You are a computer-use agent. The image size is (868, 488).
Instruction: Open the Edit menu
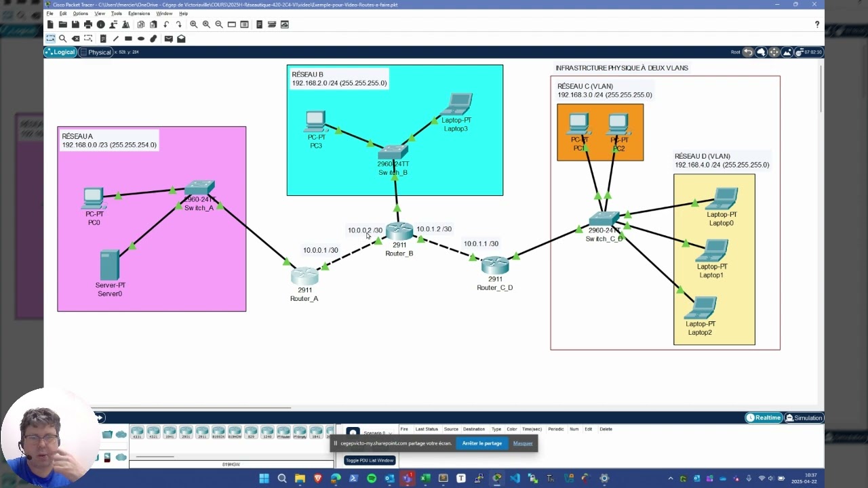pos(62,14)
